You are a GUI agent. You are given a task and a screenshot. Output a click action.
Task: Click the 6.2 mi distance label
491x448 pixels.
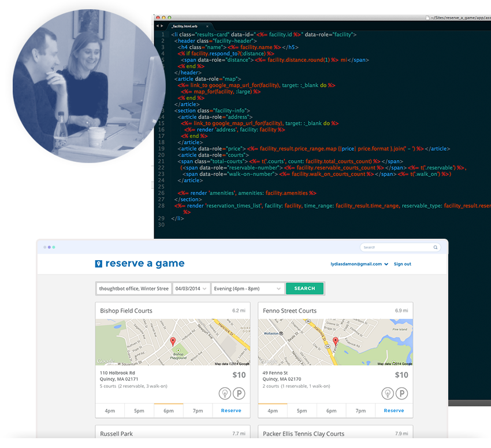[x=239, y=310]
